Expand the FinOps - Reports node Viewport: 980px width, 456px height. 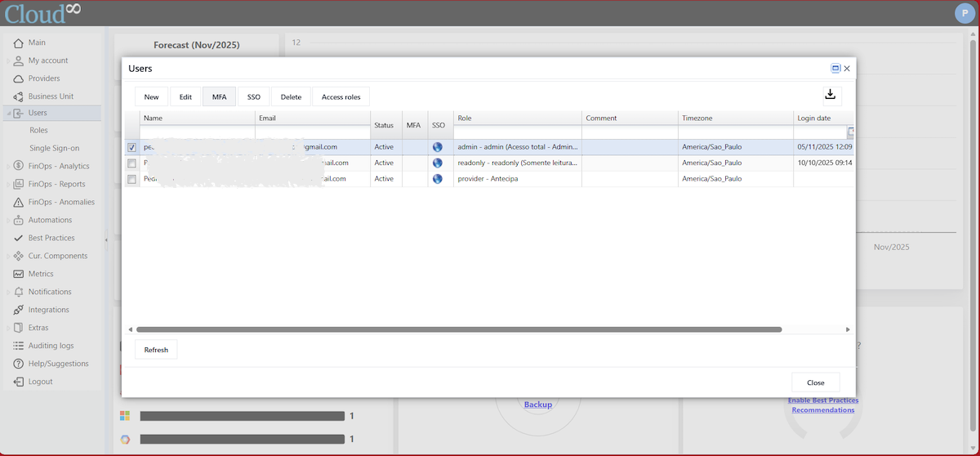coord(8,184)
